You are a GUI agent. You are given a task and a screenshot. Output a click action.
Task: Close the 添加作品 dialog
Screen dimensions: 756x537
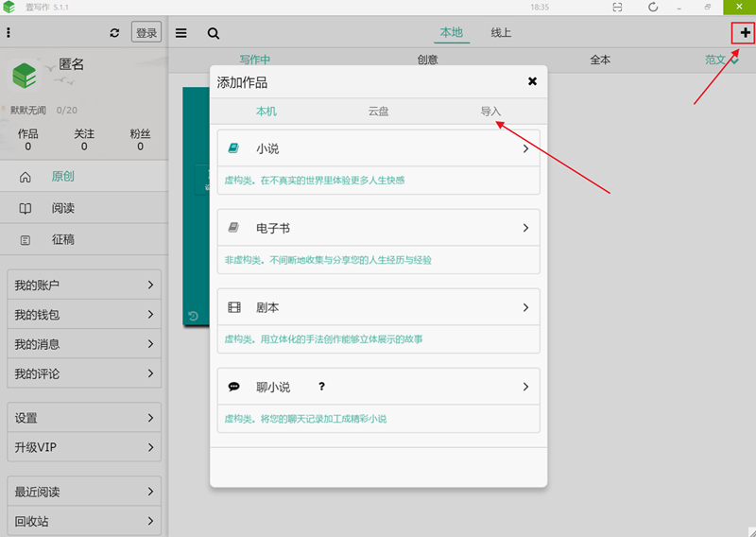(x=532, y=81)
